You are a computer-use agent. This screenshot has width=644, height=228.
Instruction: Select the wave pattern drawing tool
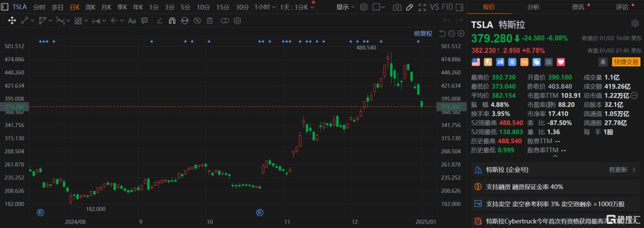pos(60,21)
